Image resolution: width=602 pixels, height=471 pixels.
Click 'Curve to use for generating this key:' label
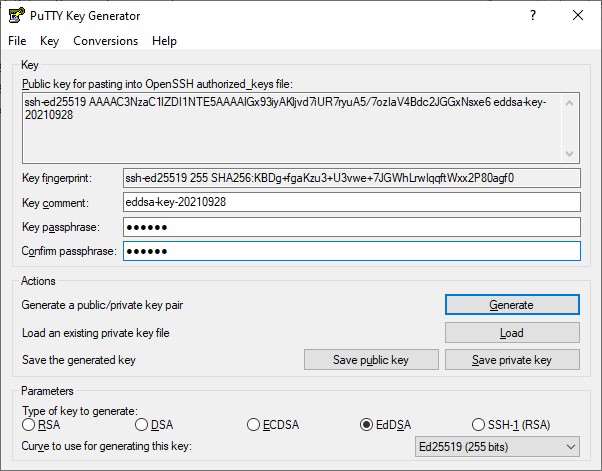pyautogui.click(x=107, y=446)
